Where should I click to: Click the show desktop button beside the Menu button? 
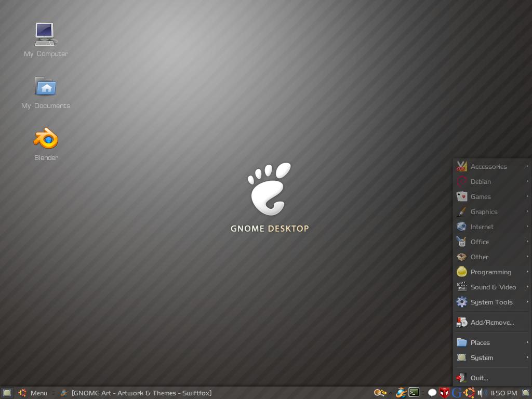tap(7, 393)
